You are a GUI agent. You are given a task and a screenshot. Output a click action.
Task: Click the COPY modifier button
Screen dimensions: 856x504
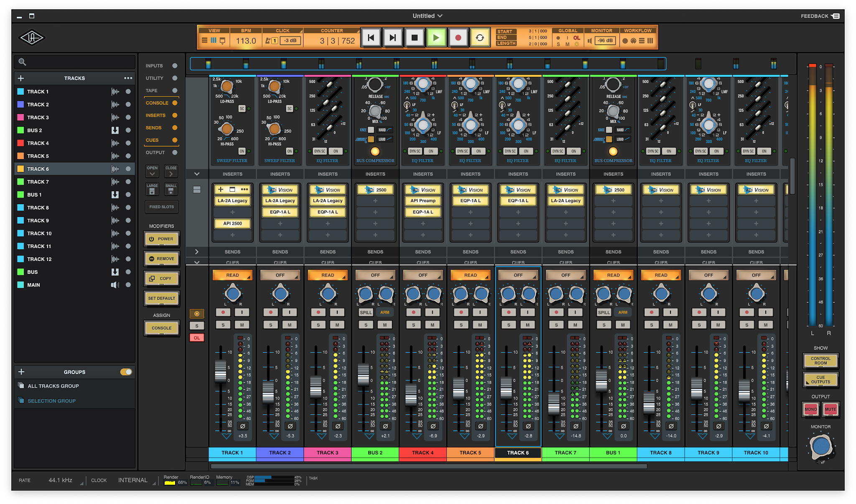(161, 279)
